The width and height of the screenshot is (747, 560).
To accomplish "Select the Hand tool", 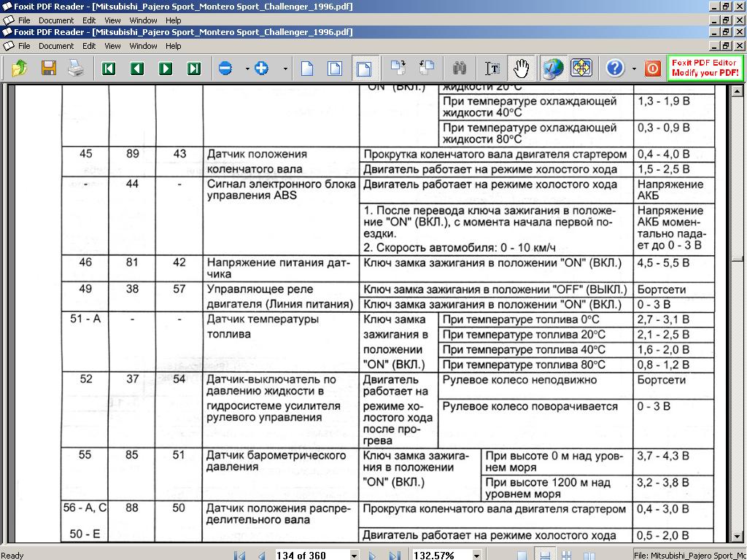I will pyautogui.click(x=520, y=69).
